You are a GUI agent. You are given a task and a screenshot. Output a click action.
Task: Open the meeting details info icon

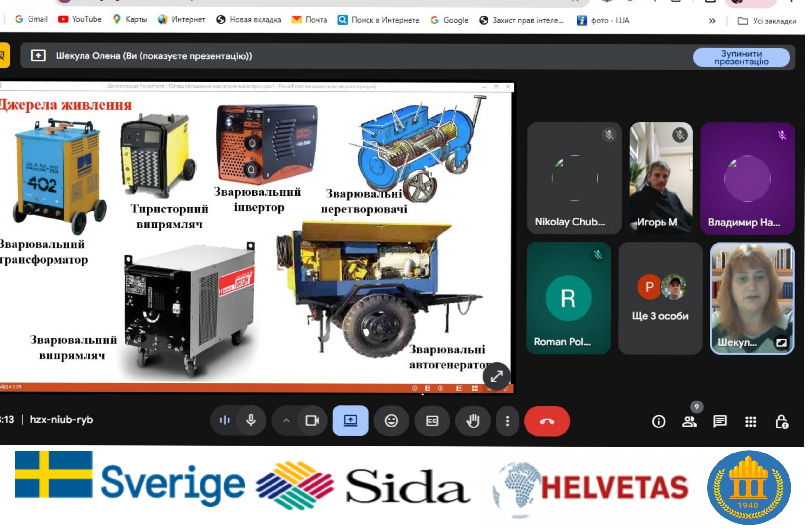coord(658,421)
